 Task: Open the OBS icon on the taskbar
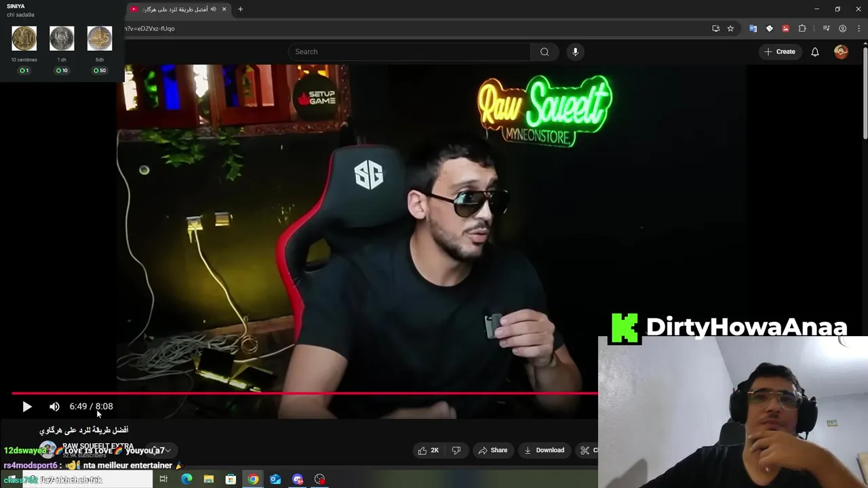tap(320, 479)
